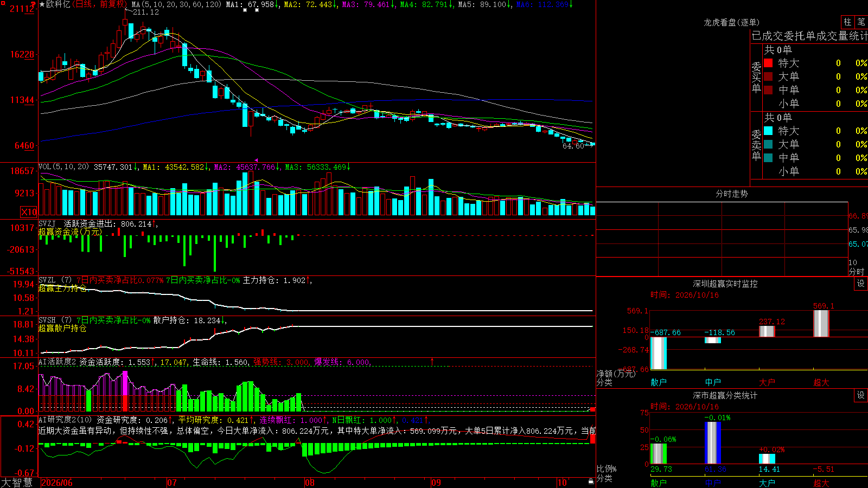Click the dark red 大单 buy swatch
The height and width of the screenshot is (488, 868).
point(768,76)
